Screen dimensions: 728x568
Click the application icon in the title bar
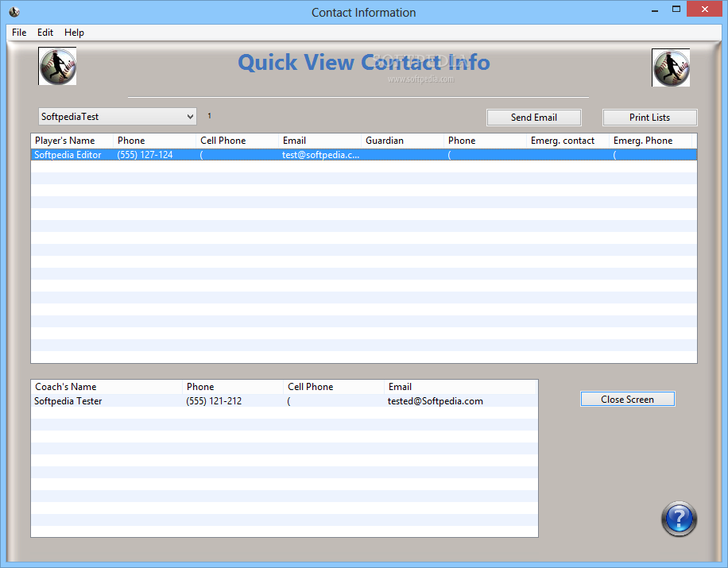(x=14, y=12)
